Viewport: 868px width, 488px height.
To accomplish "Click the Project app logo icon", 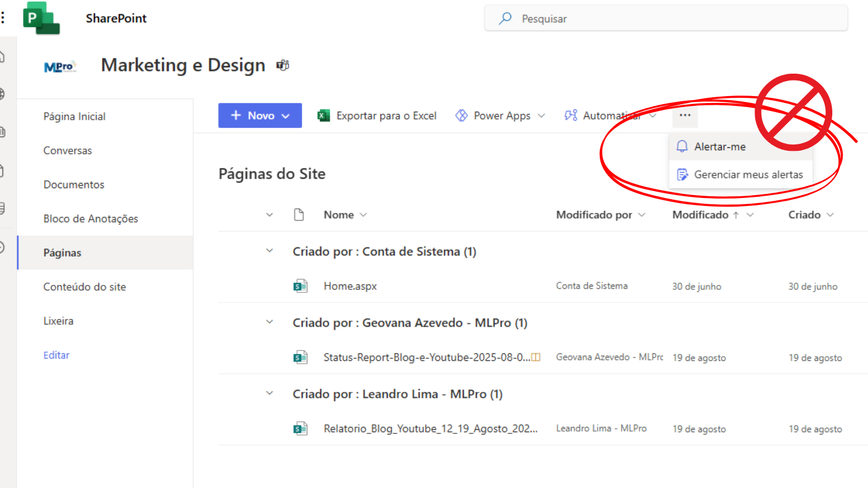I will pos(41,18).
